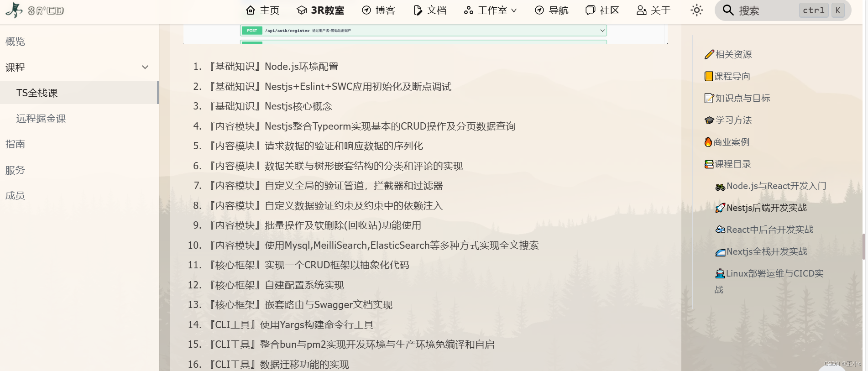868x371 pixels.
Task: Click the icon beside React中后台开发实战
Action: pyautogui.click(x=720, y=230)
